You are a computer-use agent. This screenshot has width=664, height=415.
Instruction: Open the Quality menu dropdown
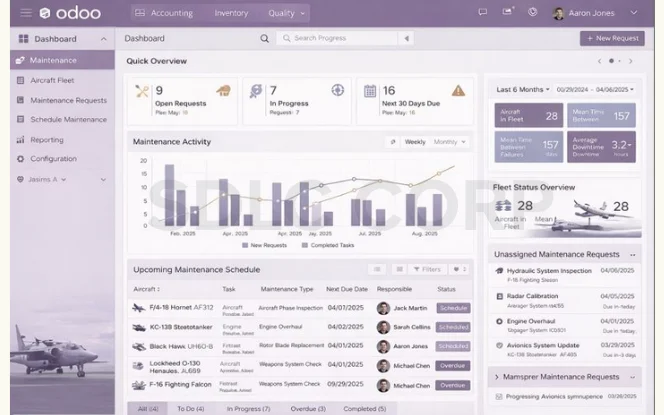coord(286,13)
